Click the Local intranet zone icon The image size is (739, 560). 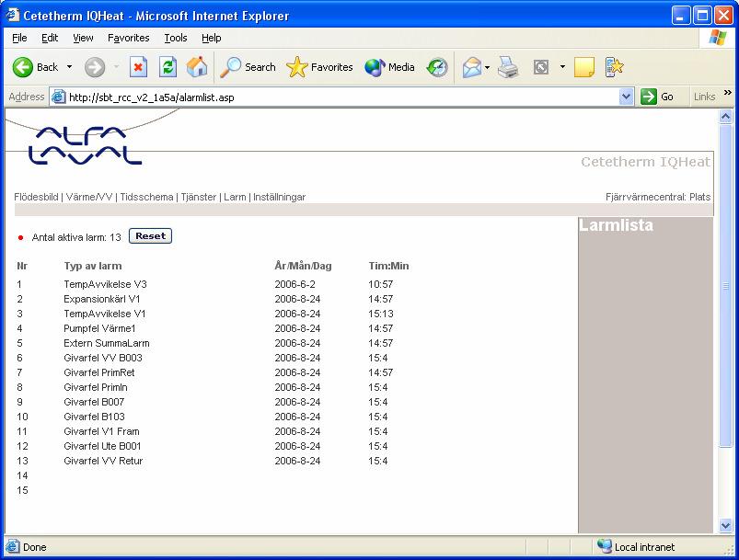(x=604, y=546)
